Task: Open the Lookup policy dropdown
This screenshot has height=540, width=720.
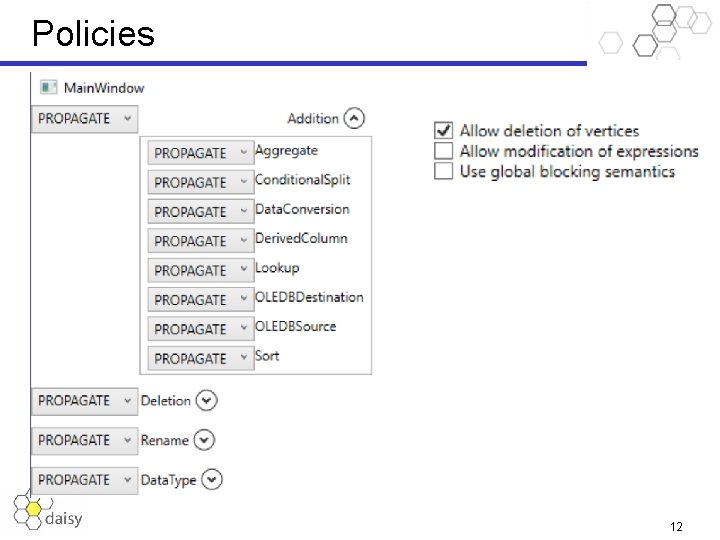Action: tap(200, 270)
